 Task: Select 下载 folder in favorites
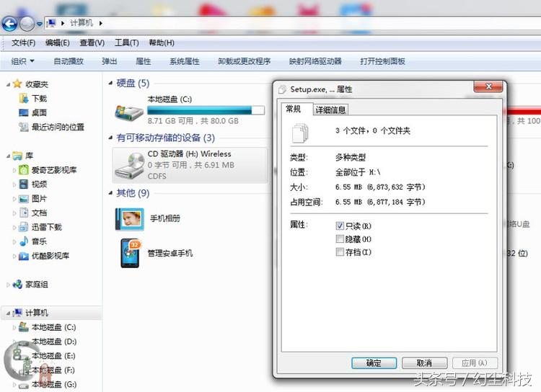pos(39,99)
